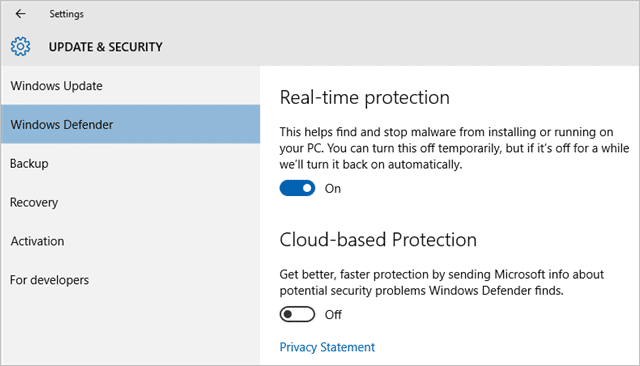
Task: Go back using the arrow
Action: pyautogui.click(x=20, y=14)
